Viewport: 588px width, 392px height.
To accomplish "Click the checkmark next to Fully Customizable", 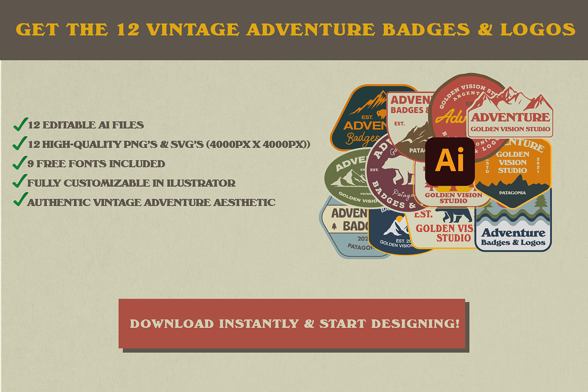I will coord(20,182).
